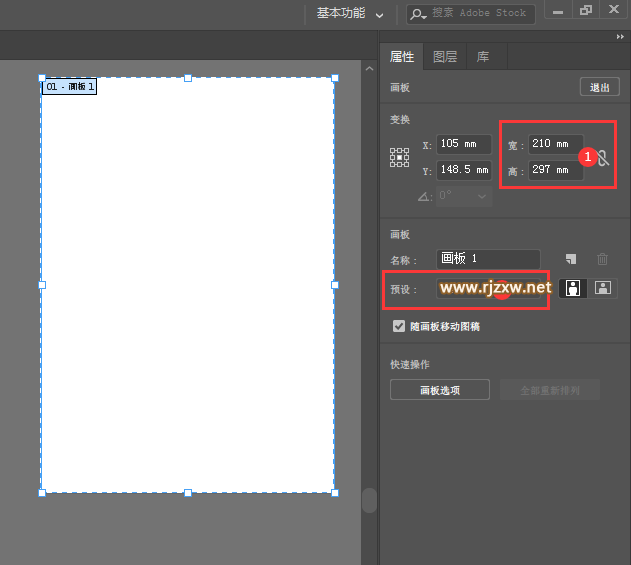This screenshot has height=565, width=631.
Task: Switch to the 属性 tab
Action: coord(402,57)
